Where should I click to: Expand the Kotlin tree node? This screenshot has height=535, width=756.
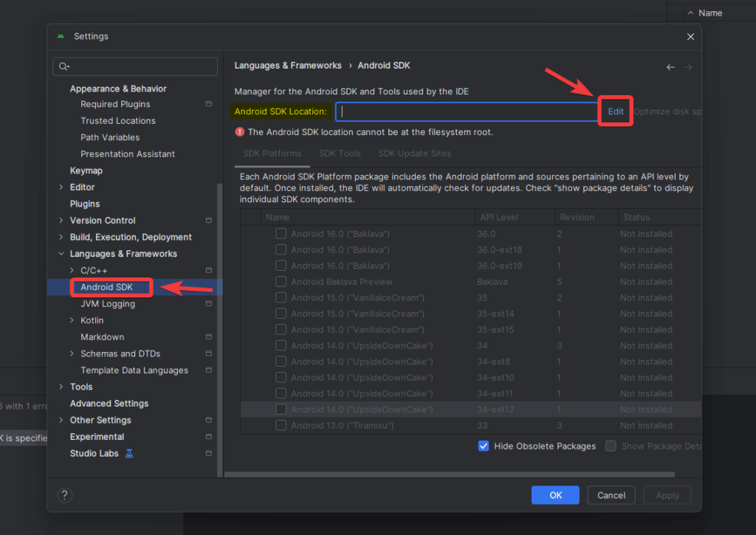72,320
